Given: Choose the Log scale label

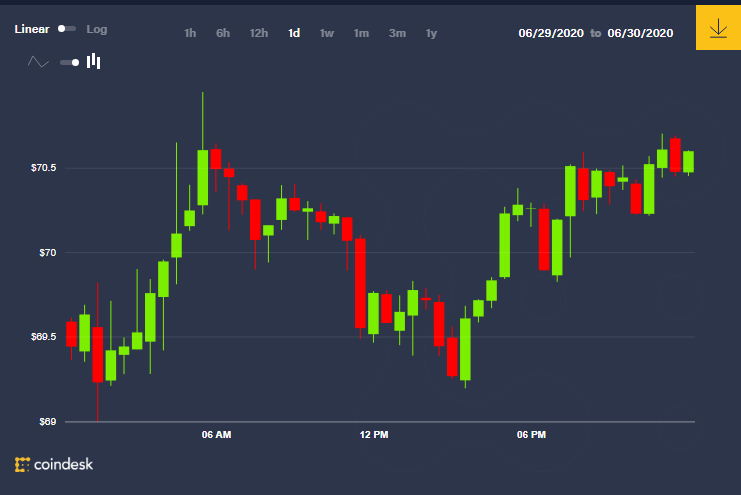Looking at the screenshot, I should click(97, 29).
